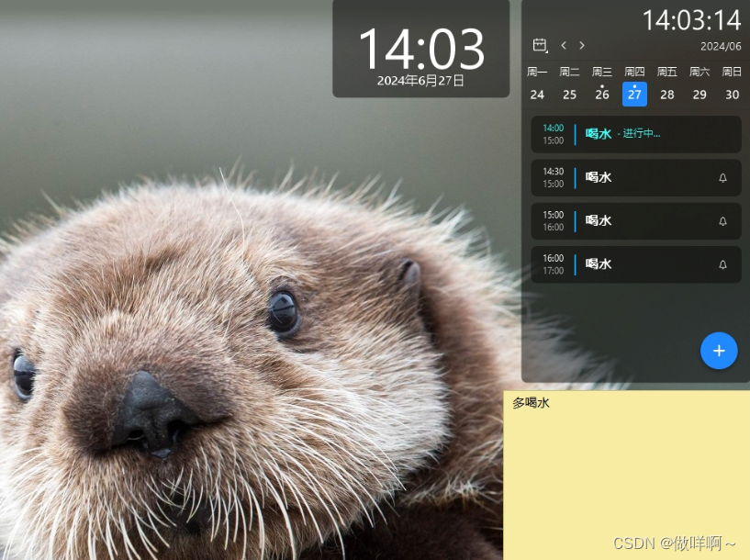Select date 26 in week strip
750x560 pixels.
[x=602, y=95]
